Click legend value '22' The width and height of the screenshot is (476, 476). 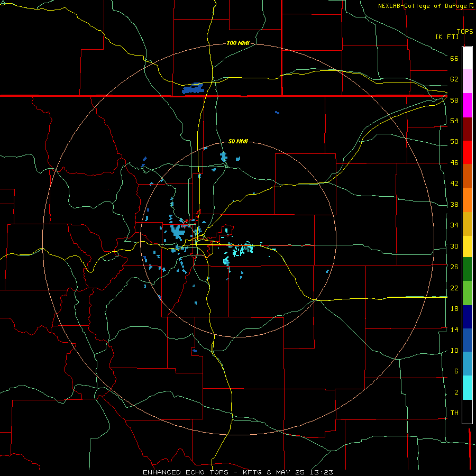coord(454,288)
